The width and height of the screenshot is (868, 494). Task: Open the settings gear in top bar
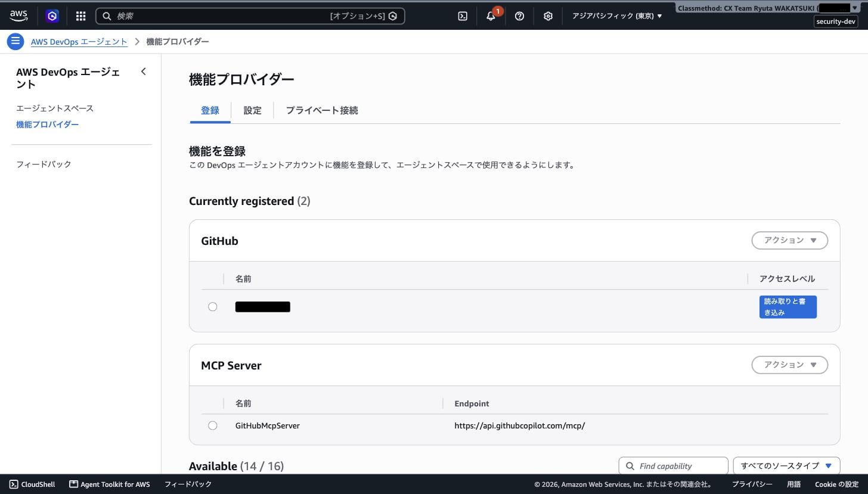pos(548,16)
